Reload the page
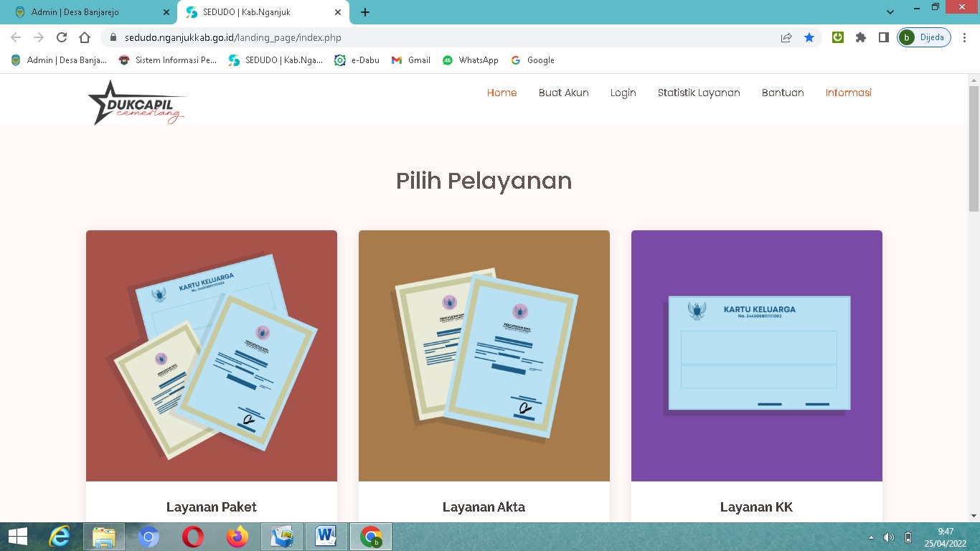 (62, 37)
